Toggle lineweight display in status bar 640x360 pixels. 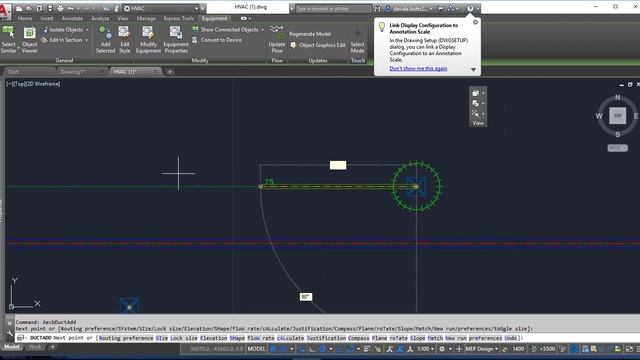pyautogui.click(x=367, y=349)
